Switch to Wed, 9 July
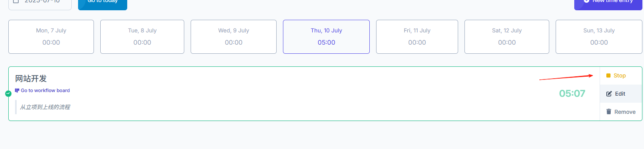Viewport: 644px width, 149px height. pyautogui.click(x=233, y=37)
